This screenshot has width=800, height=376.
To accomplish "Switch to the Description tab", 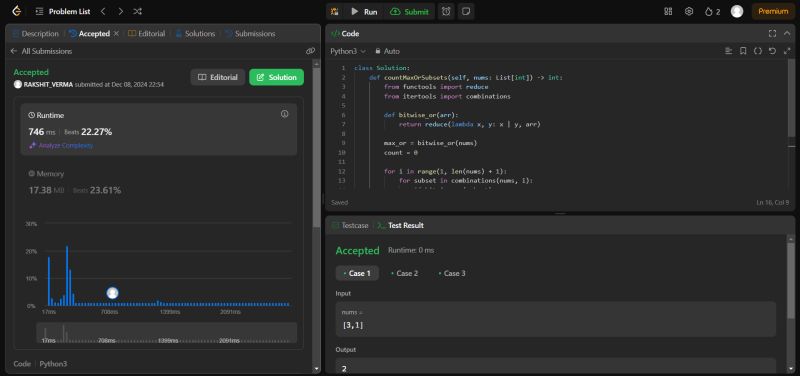I will pyautogui.click(x=35, y=34).
